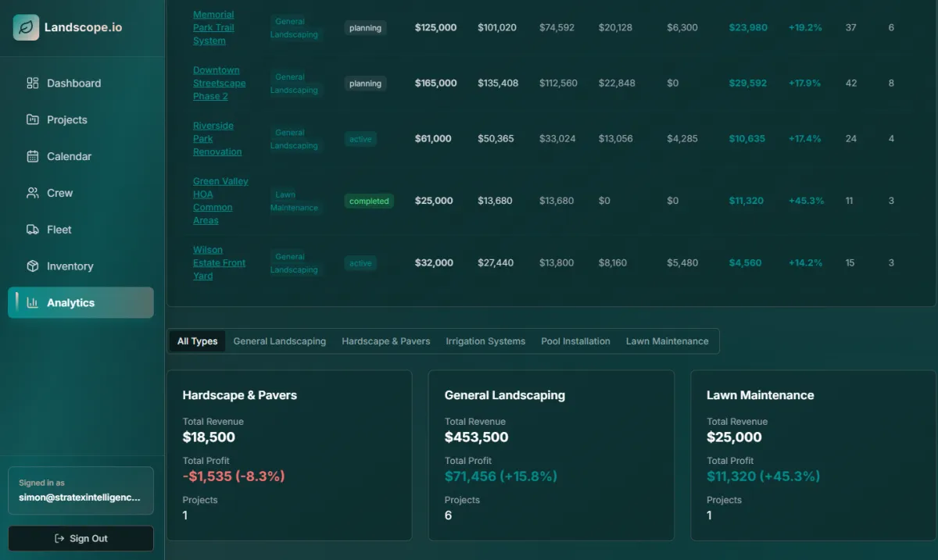Click the $101,020 cost cell

497,27
